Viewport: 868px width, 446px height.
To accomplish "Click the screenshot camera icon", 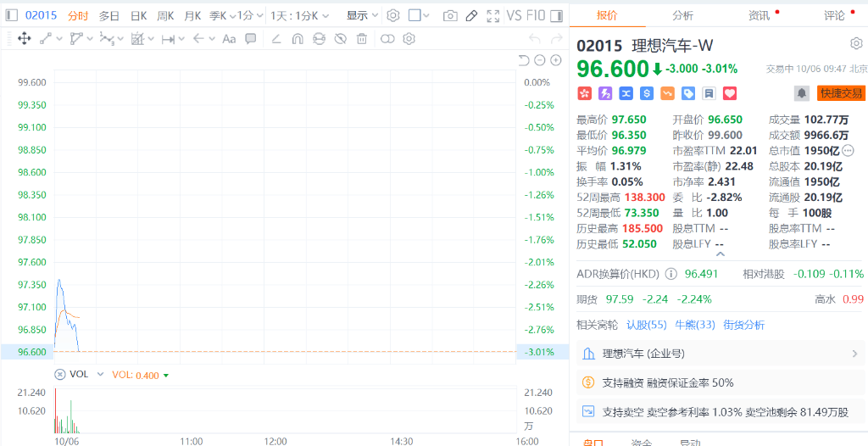I will [x=450, y=15].
